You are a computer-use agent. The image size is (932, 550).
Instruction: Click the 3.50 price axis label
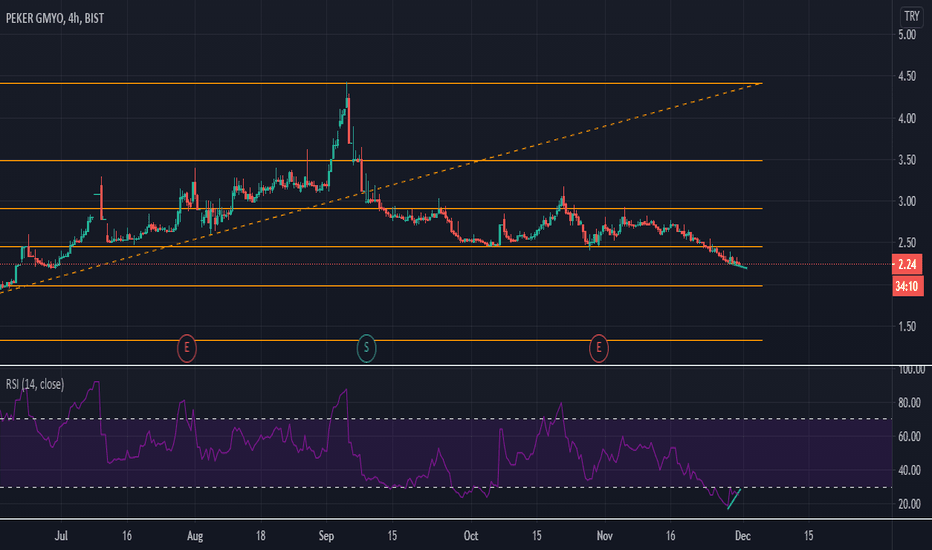[x=907, y=160]
